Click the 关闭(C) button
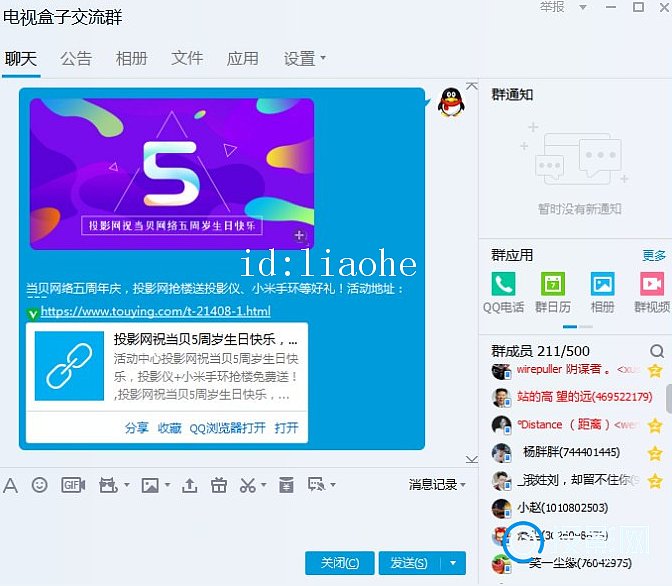 click(x=340, y=563)
